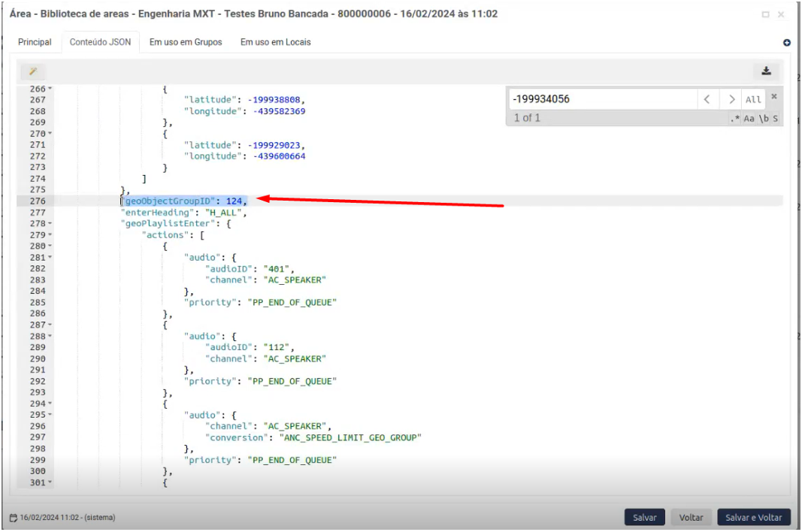Viewport: 802px width, 532px height.
Task: Select All matches in search box
Action: tap(753, 99)
